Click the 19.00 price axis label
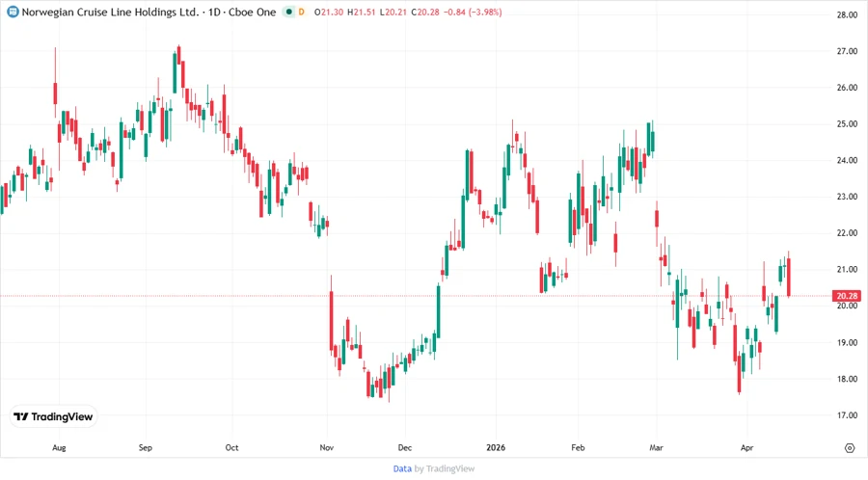The width and height of the screenshot is (868, 480). coord(847,342)
